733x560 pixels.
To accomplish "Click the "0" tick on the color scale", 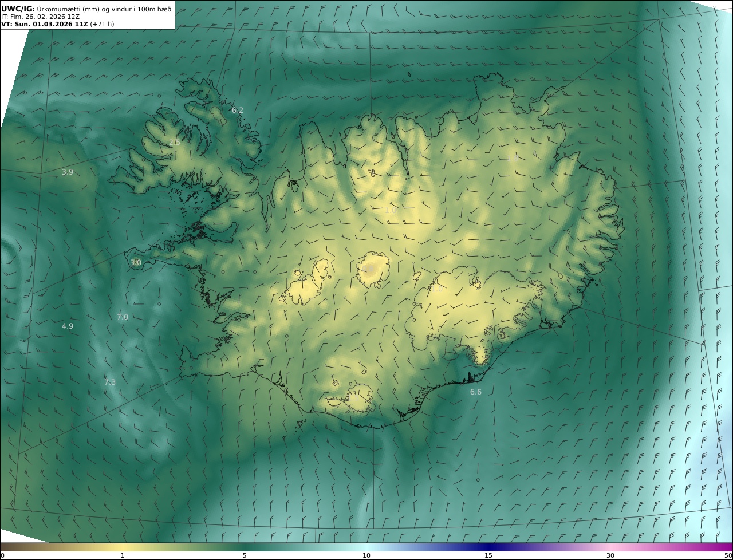I will [2, 555].
